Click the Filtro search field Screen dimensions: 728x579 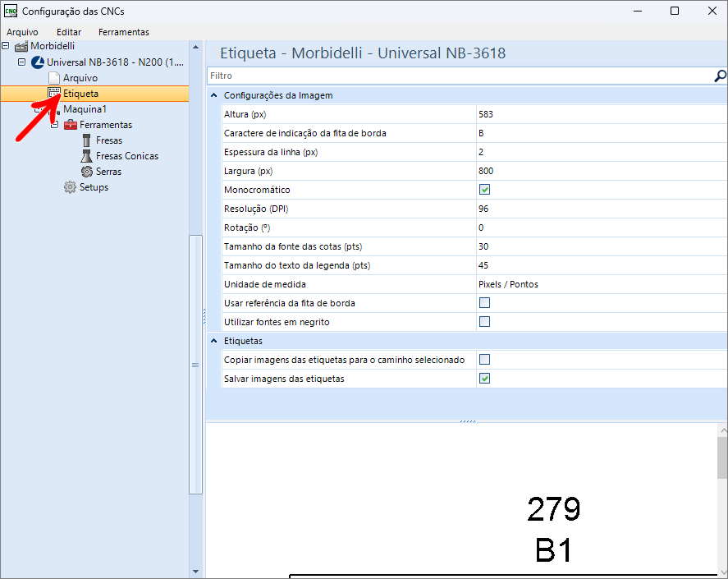460,76
